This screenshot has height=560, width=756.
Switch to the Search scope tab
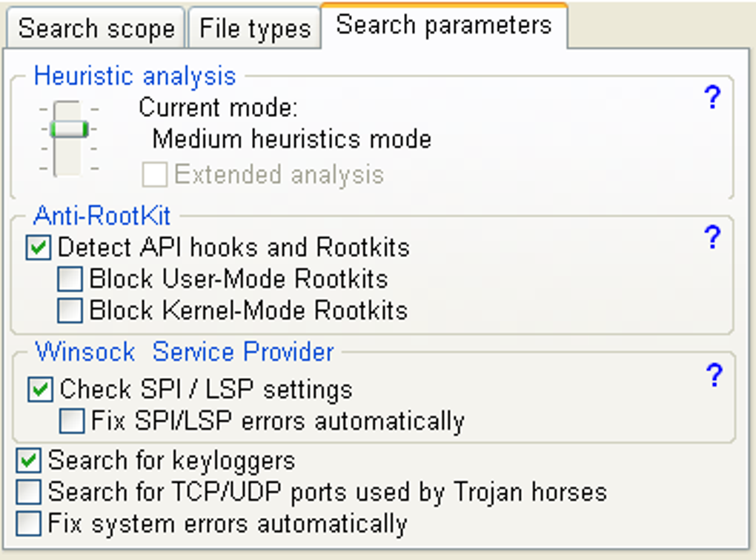pyautogui.click(x=96, y=30)
